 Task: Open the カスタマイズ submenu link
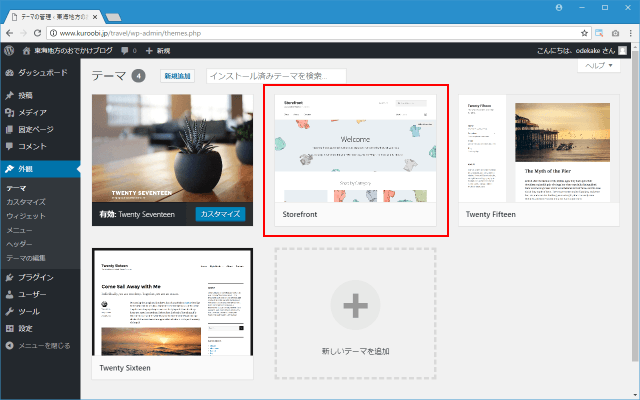tap(26, 202)
